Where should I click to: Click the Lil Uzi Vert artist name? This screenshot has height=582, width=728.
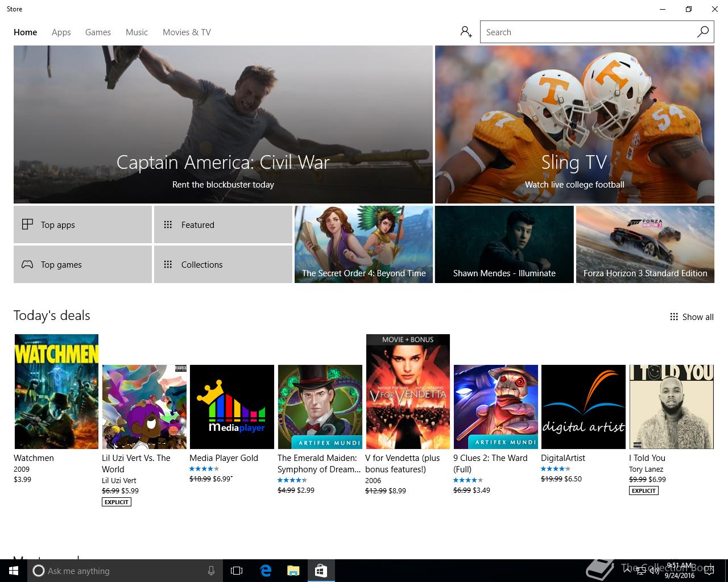click(x=119, y=480)
